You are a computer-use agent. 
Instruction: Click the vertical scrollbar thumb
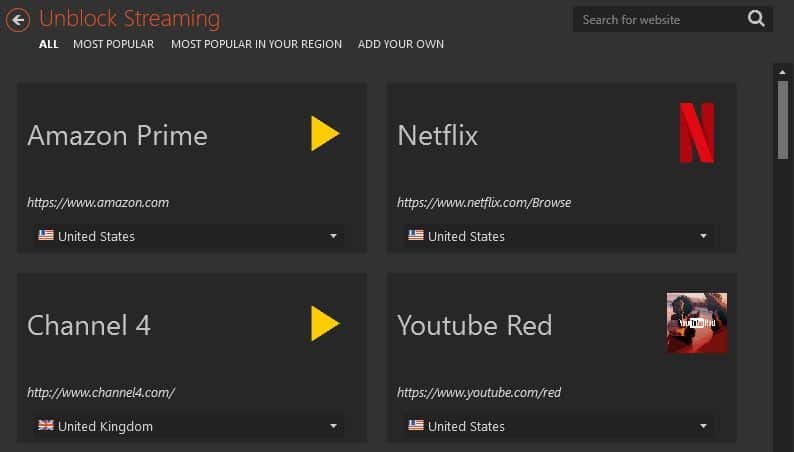click(x=783, y=120)
